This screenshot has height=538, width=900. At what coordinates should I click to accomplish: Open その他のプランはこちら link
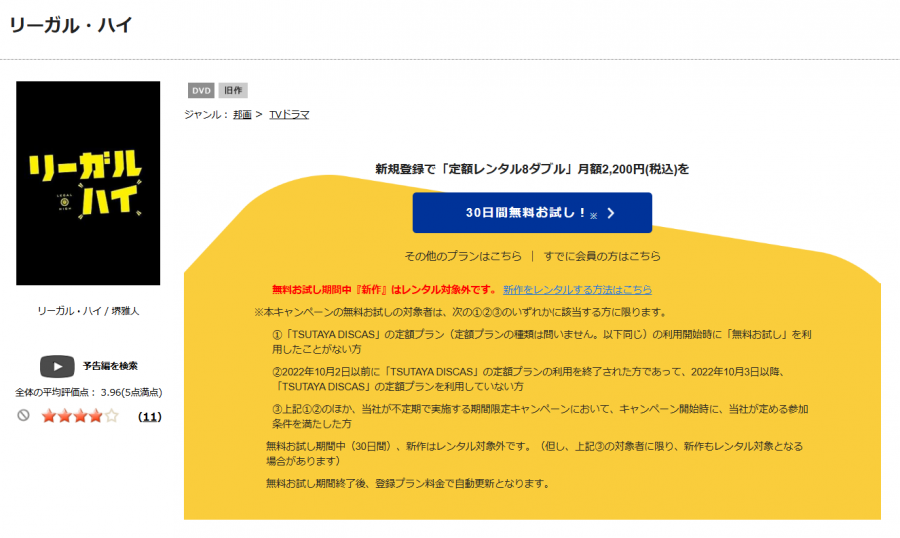pyautogui.click(x=463, y=256)
